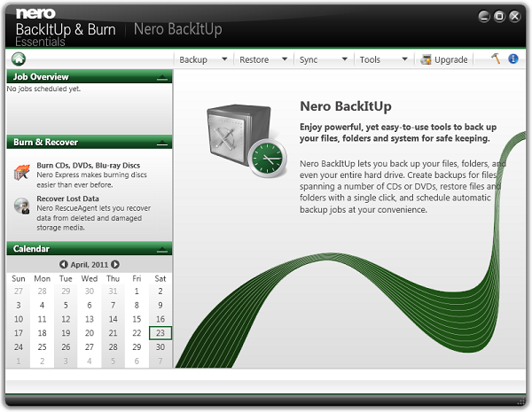Collapse the Burn & Recover panel
The width and height of the screenshot is (532, 412).
(x=162, y=143)
